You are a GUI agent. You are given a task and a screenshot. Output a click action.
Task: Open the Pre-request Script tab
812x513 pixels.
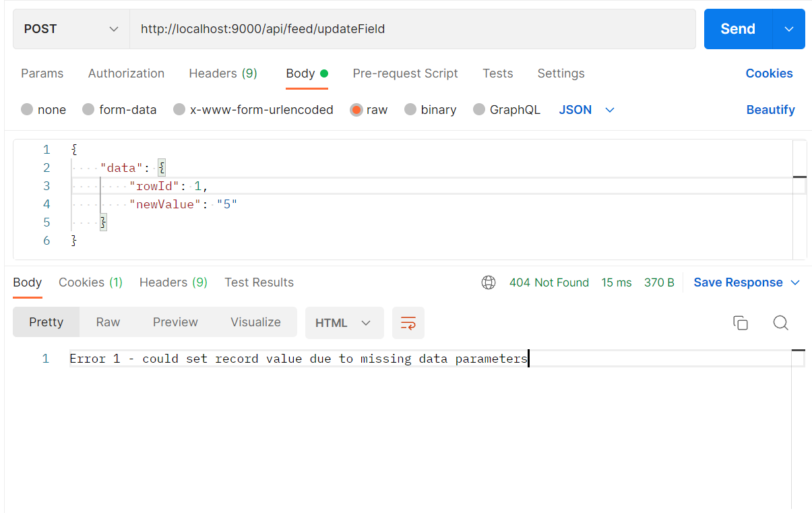pos(406,73)
